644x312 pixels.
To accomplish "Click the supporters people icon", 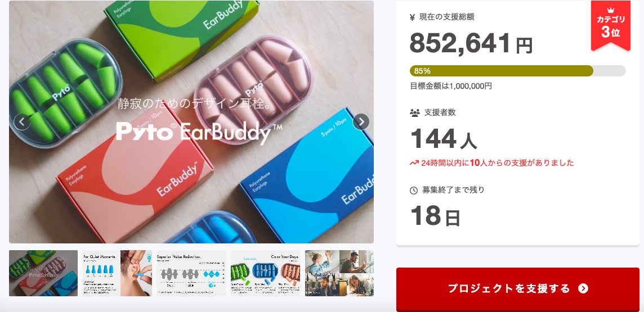I will (x=414, y=112).
